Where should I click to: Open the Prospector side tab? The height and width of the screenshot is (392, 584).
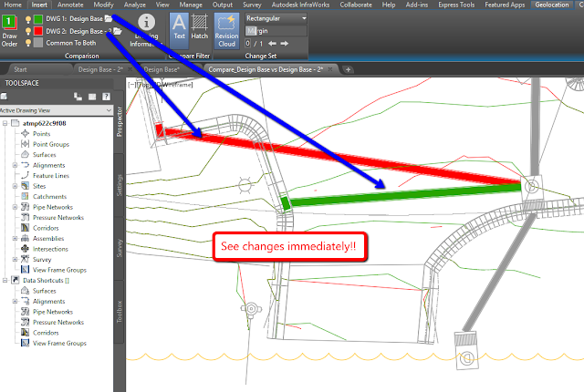click(120, 121)
